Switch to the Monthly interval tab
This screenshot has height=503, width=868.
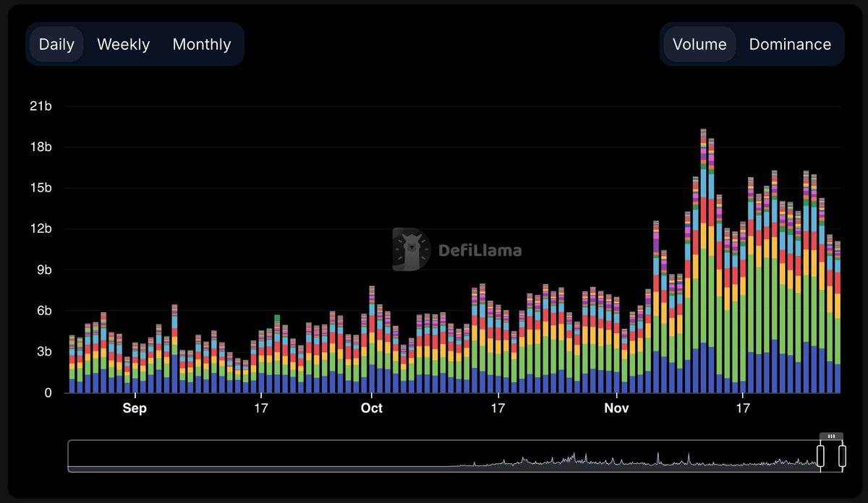click(202, 44)
